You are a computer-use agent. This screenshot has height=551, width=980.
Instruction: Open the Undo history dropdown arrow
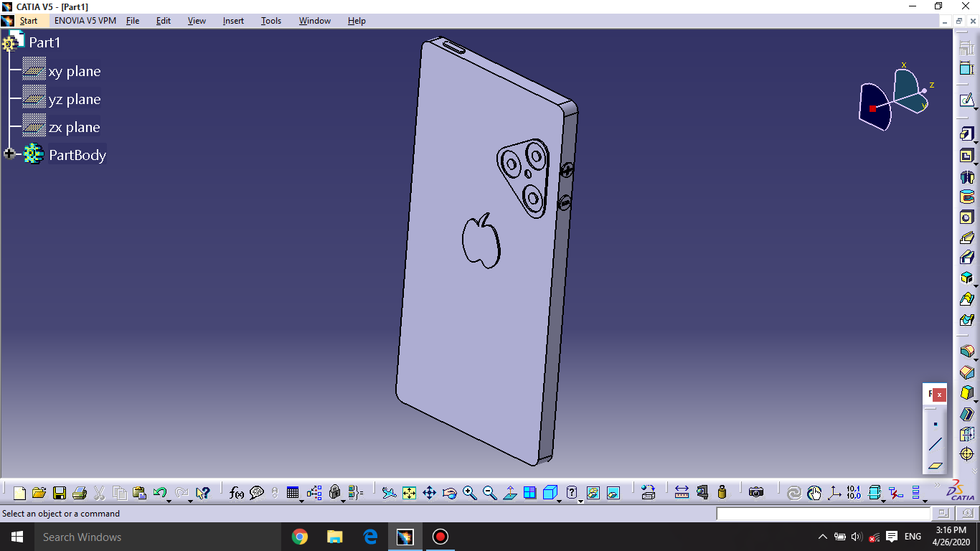click(169, 500)
